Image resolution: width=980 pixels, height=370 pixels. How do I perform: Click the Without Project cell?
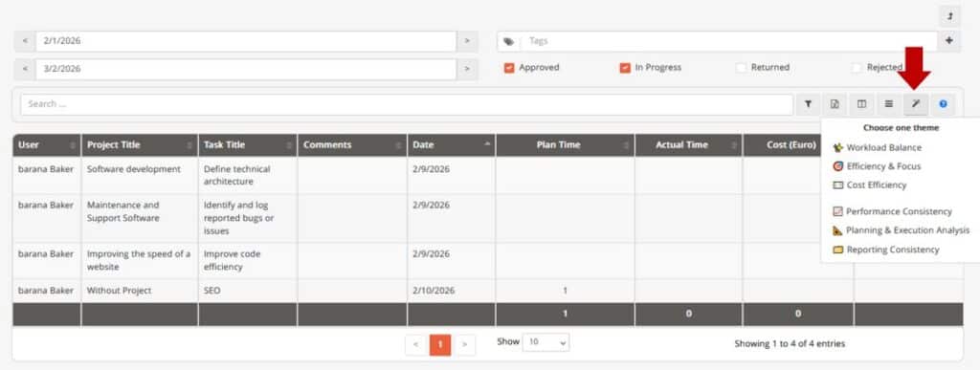(x=140, y=291)
